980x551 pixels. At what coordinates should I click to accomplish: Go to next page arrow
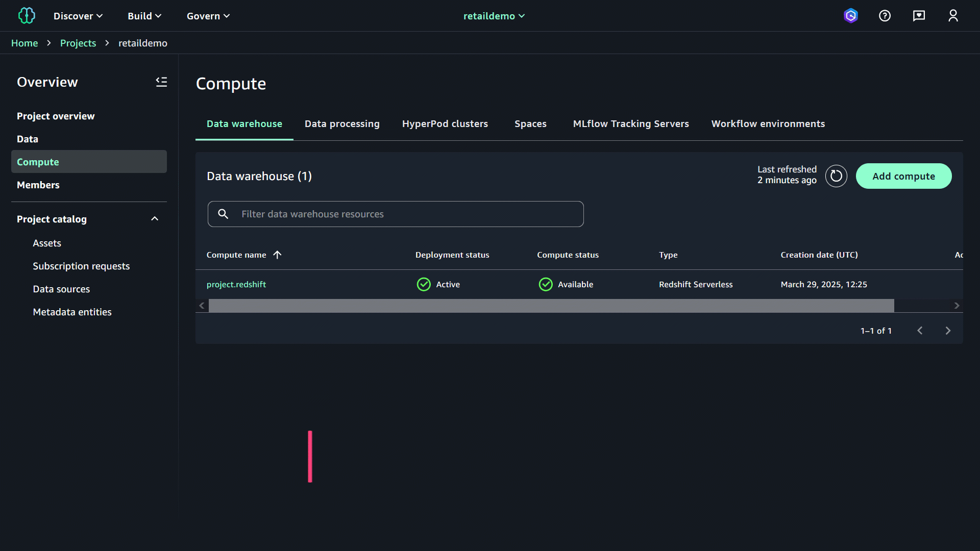pyautogui.click(x=948, y=331)
